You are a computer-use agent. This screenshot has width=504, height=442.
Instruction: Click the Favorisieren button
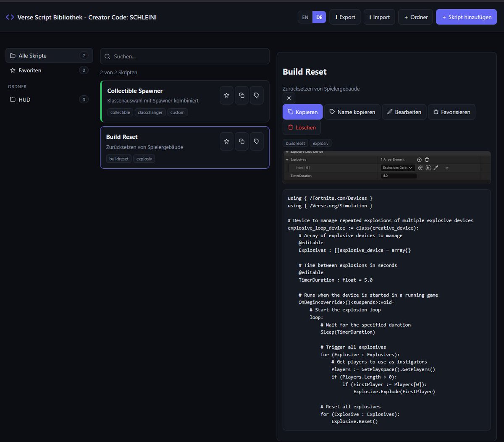(x=451, y=112)
